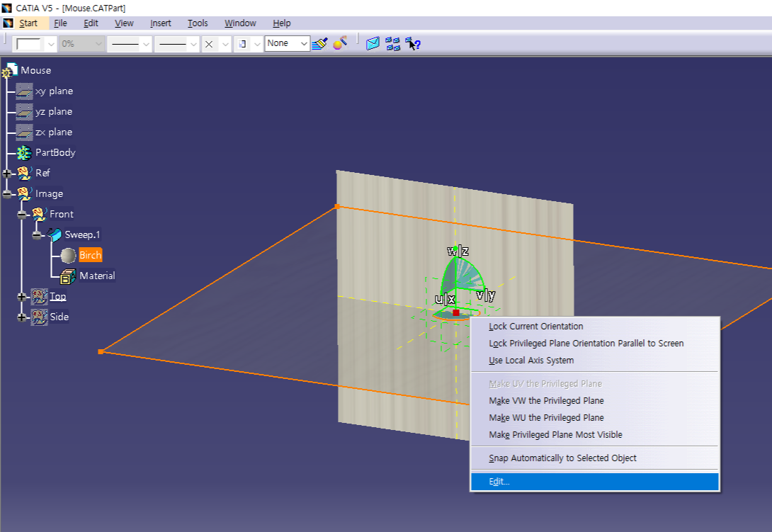Open the Start menu

28,23
